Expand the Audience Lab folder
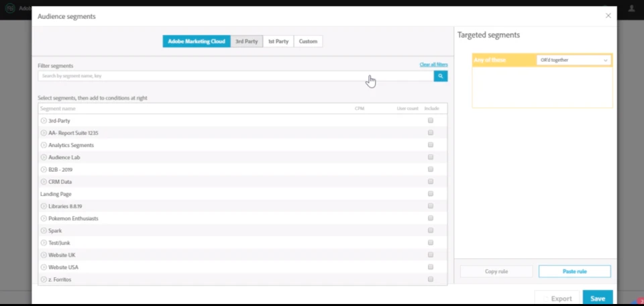 coord(44,157)
